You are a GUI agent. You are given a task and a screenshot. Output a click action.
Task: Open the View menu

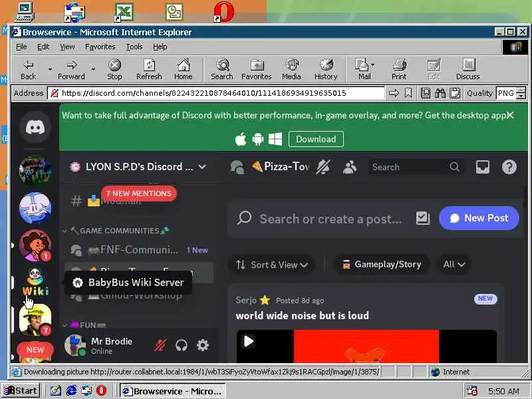(67, 47)
